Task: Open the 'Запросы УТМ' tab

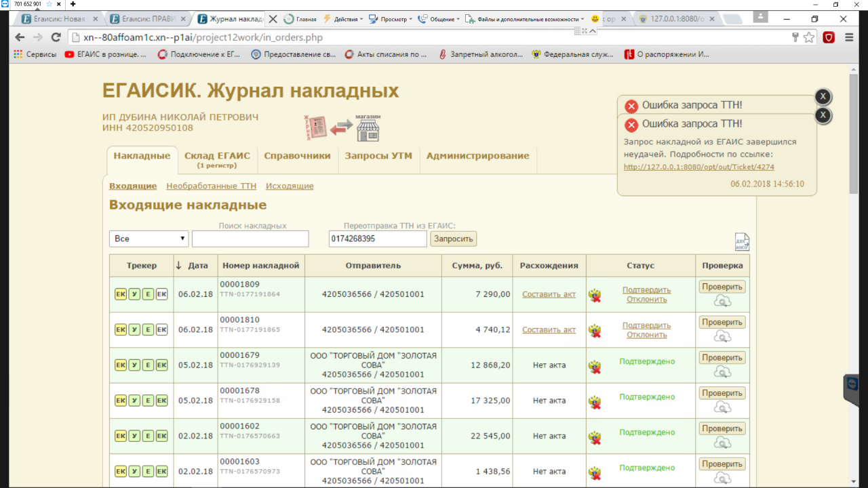Action: (378, 156)
